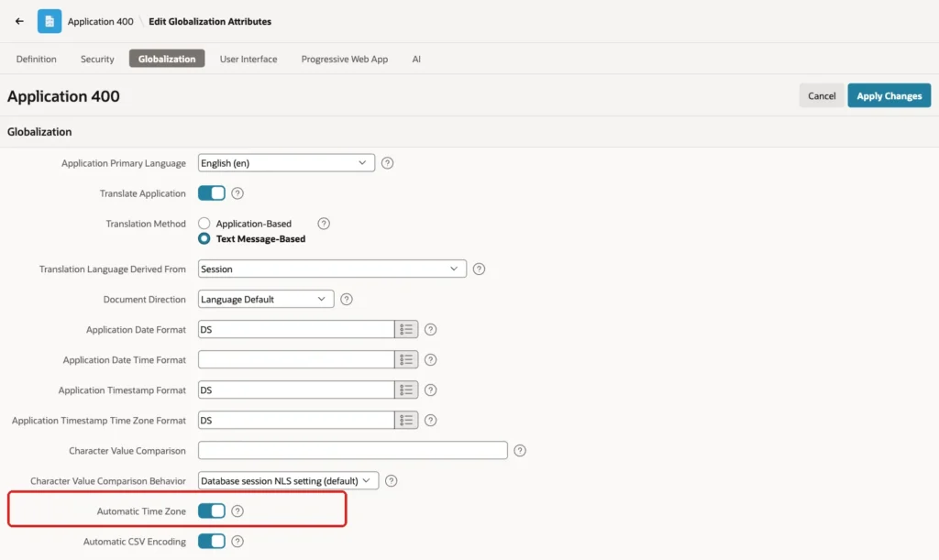
Task: Click into Application Timestamp Format field
Action: click(296, 390)
